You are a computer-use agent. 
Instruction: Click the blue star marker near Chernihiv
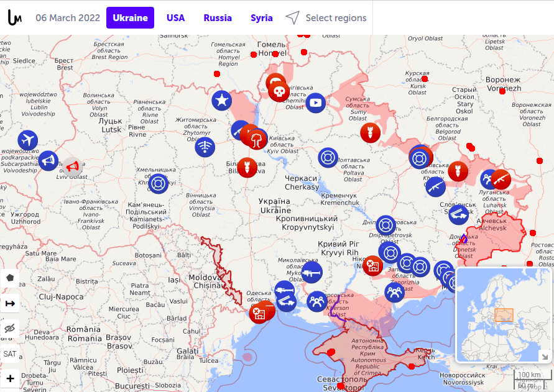[221, 100]
